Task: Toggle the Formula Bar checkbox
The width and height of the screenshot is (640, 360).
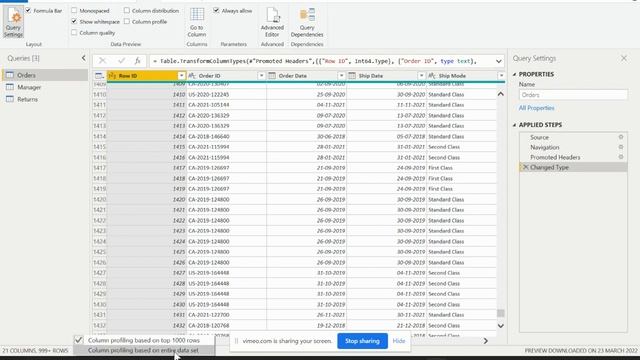Action: pos(28,11)
